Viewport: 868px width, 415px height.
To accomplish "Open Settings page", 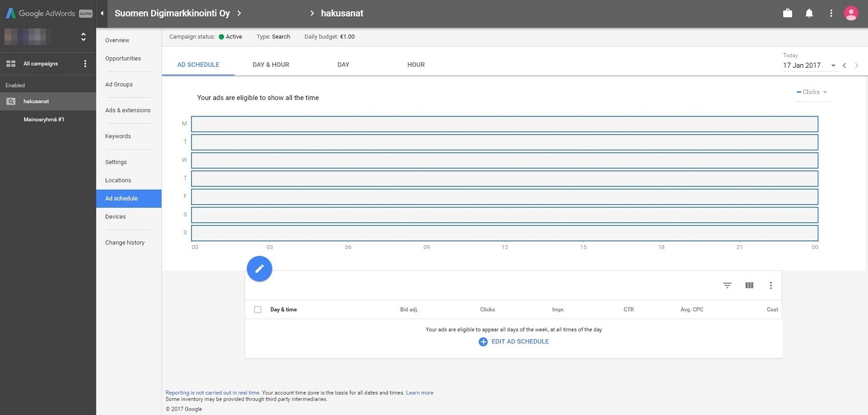I will (116, 162).
